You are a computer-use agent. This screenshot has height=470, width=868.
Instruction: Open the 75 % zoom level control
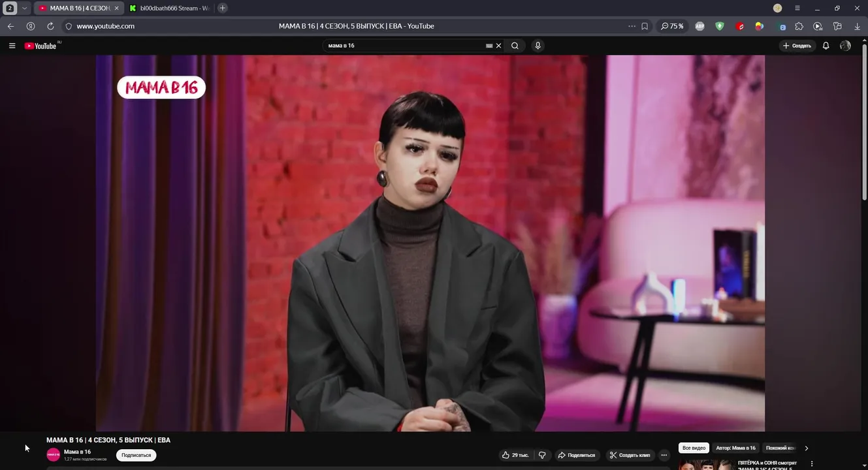tap(672, 26)
